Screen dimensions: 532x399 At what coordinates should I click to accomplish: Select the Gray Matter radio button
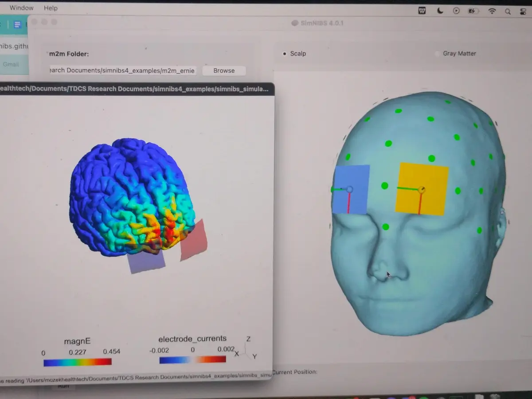click(438, 54)
